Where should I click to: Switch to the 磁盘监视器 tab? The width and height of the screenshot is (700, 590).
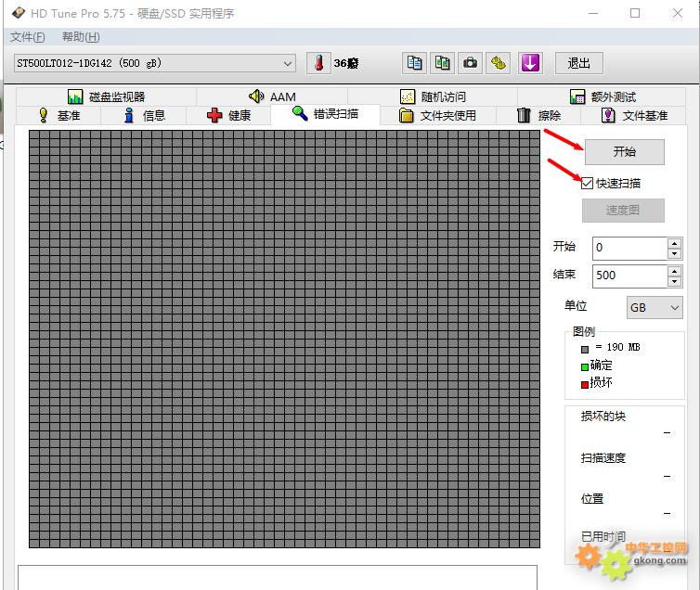(106, 96)
